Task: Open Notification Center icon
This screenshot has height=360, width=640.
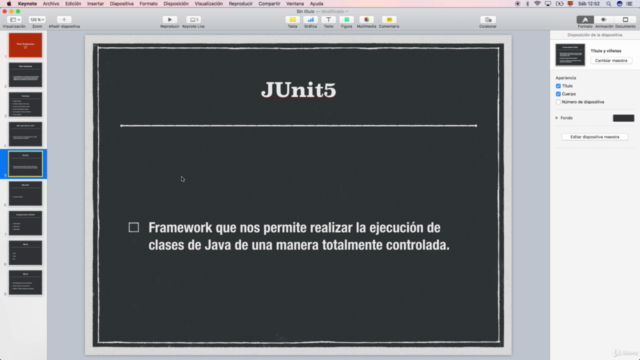Action: pyautogui.click(x=630, y=4)
